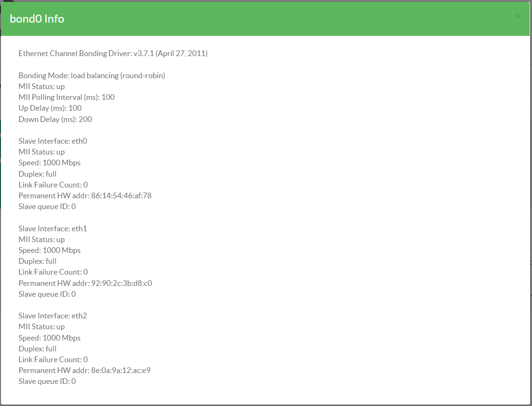Image resolution: width=532 pixels, height=406 pixels.
Task: Click the bond0 Info header title
Action: pyautogui.click(x=37, y=19)
